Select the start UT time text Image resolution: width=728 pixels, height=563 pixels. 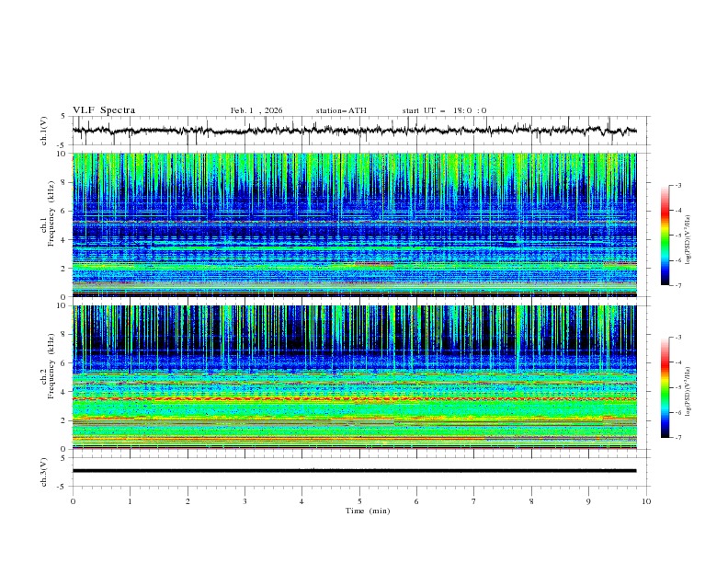444,110
